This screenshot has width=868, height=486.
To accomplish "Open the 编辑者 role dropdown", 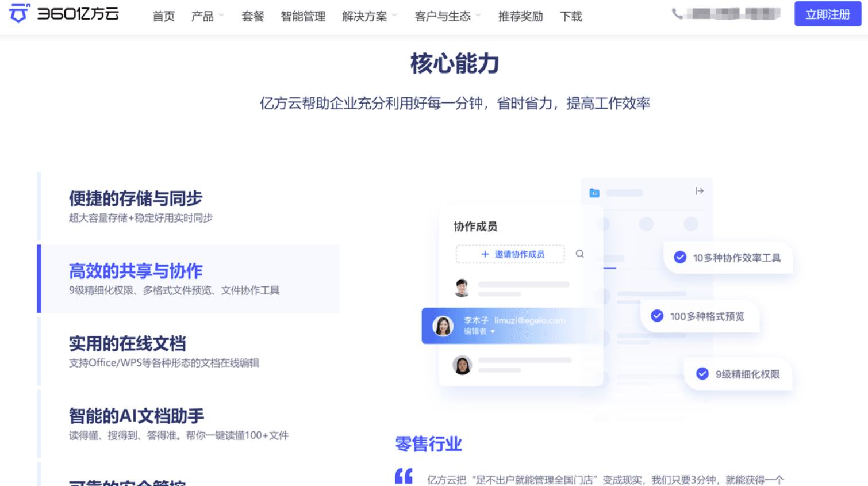I will click(x=479, y=331).
